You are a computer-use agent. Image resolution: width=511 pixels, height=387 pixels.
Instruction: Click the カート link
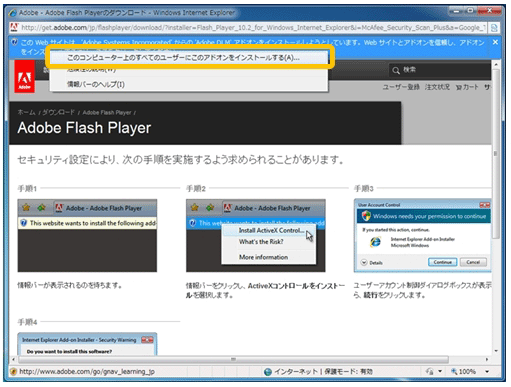(467, 87)
